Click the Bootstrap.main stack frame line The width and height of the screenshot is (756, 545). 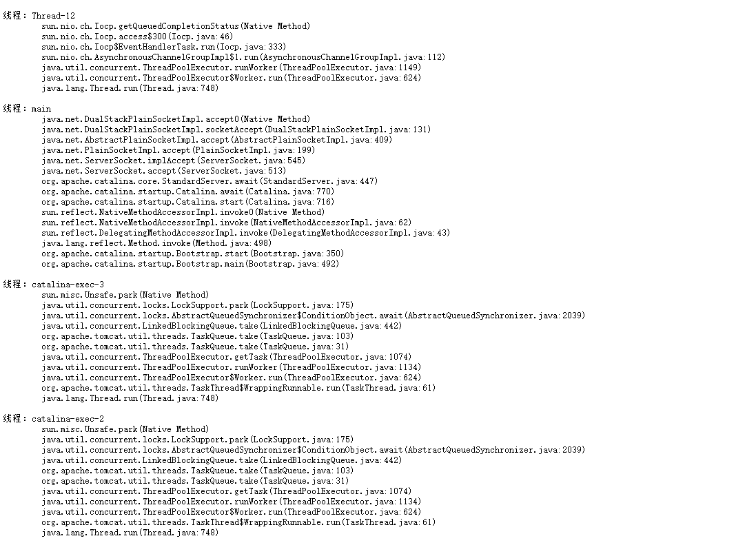[x=190, y=264]
